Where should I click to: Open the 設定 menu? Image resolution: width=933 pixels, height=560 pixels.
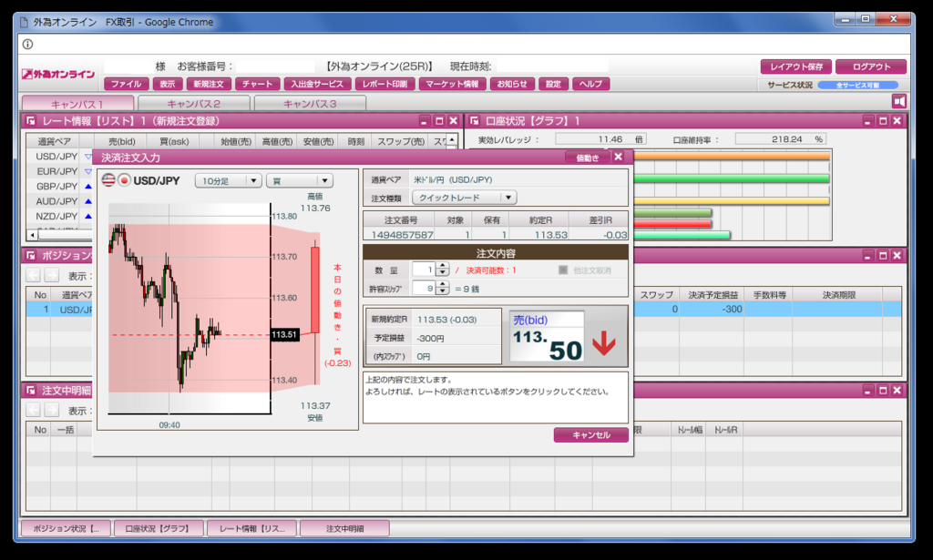pyautogui.click(x=553, y=84)
